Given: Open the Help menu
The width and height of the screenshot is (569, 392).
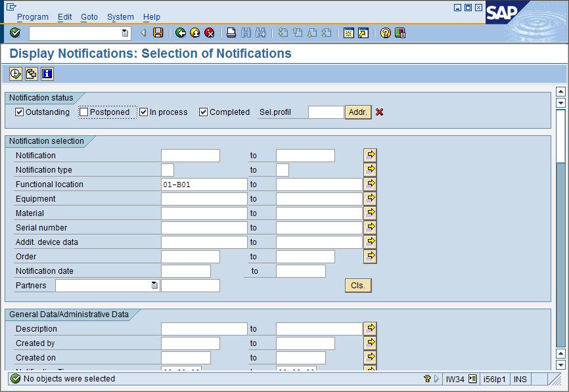Looking at the screenshot, I should pyautogui.click(x=151, y=17).
